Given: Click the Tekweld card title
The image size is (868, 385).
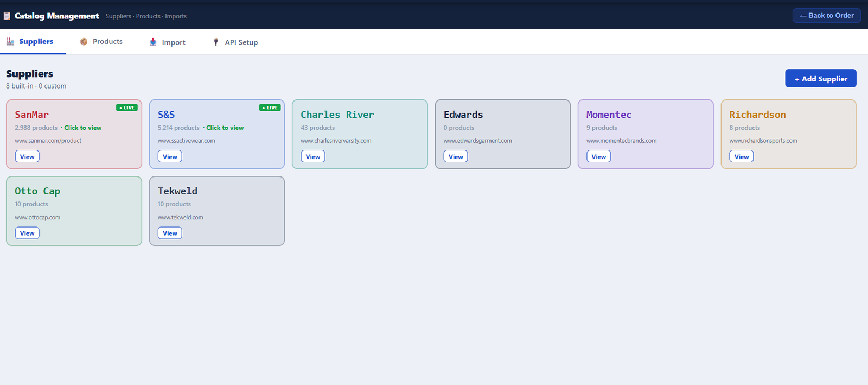Looking at the screenshot, I should tap(177, 191).
